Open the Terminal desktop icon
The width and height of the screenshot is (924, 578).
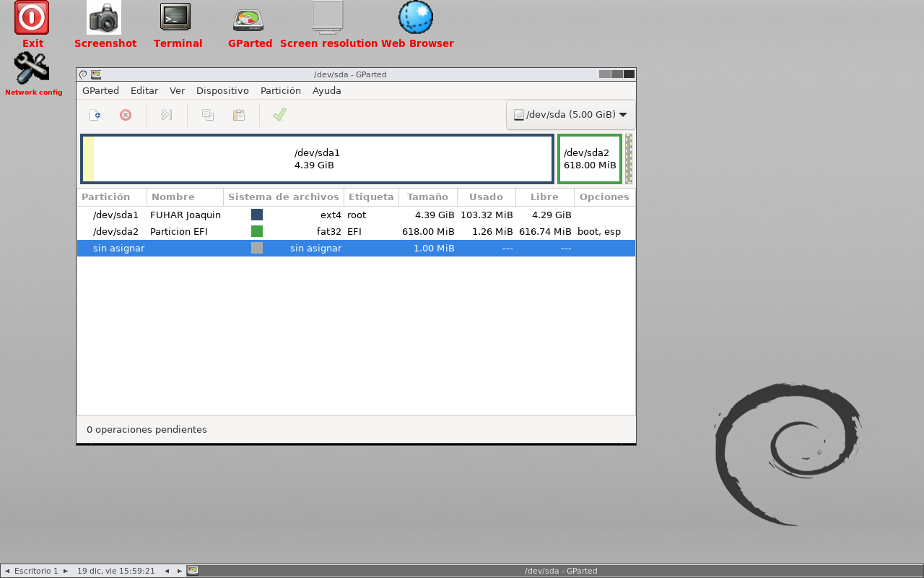coord(176,17)
